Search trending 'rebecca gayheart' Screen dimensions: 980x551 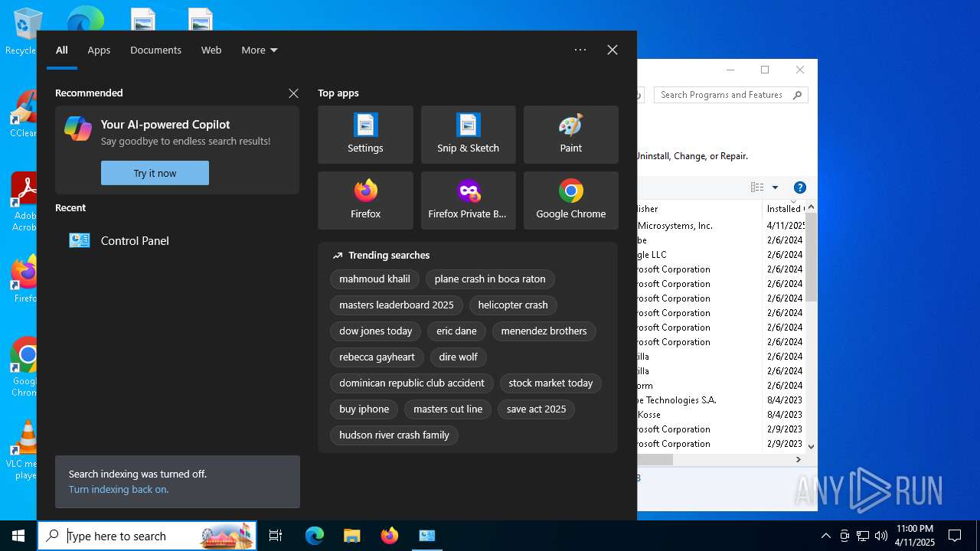(377, 357)
